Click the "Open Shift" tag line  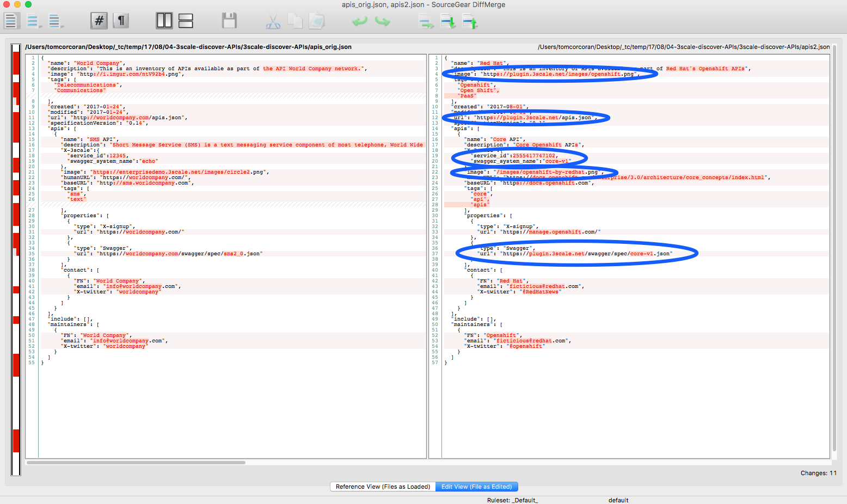pos(478,90)
